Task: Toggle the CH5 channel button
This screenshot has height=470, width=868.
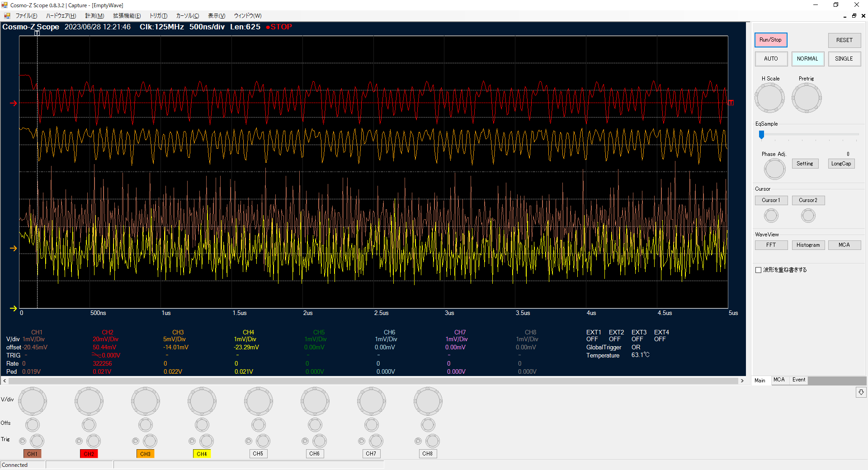Action: pos(258,454)
